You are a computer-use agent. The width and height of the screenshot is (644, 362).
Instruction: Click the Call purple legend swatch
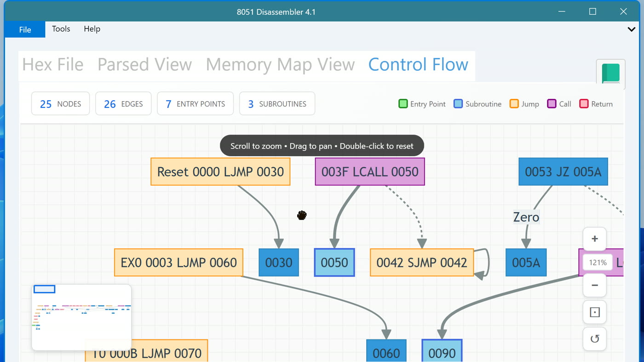pyautogui.click(x=552, y=104)
